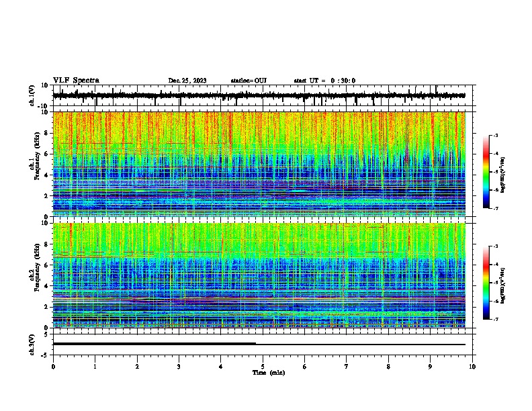Click the ch.1 colorbar log(PSD) label
Screen dimensions: 532x411
[x=502, y=175]
